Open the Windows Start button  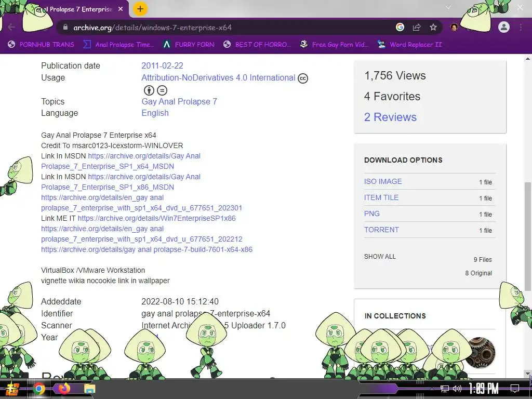pos(12,389)
